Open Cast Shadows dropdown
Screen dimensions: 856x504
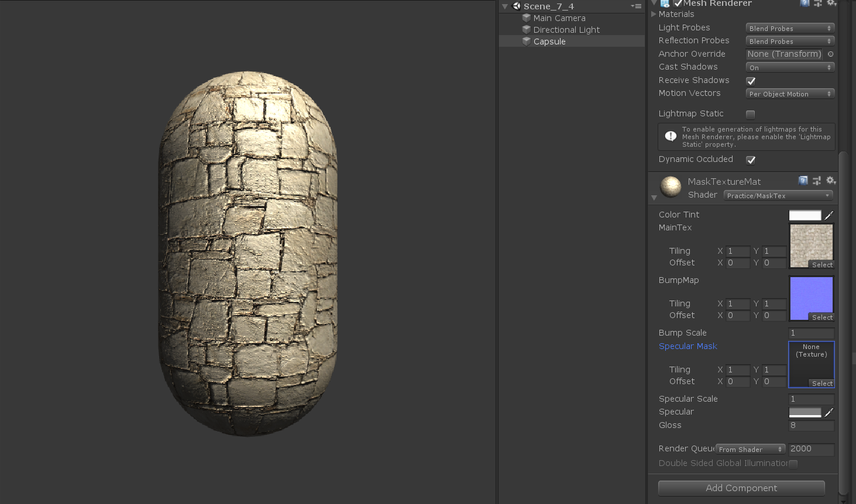point(790,67)
